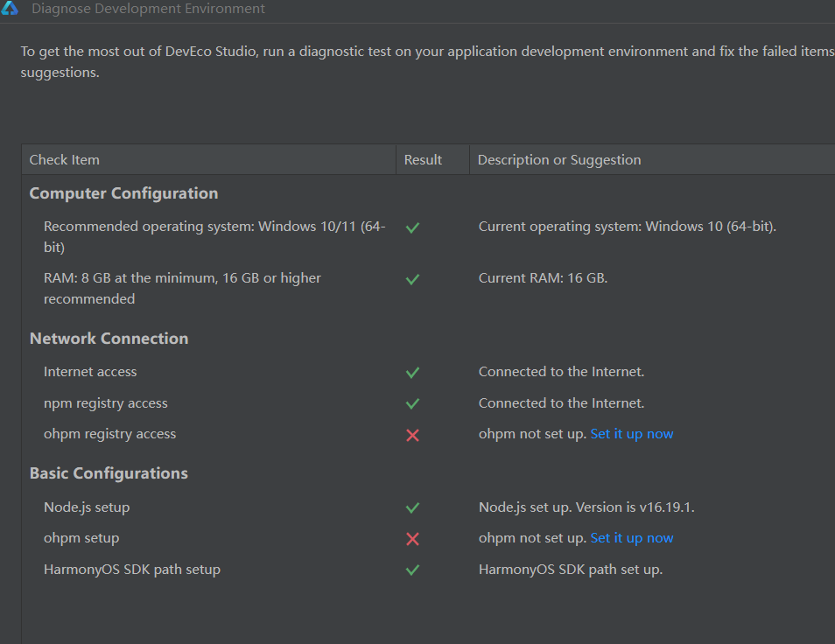The width and height of the screenshot is (835, 644).
Task: Click the 'Diagnose Development Environment' window title
Action: tap(148, 9)
